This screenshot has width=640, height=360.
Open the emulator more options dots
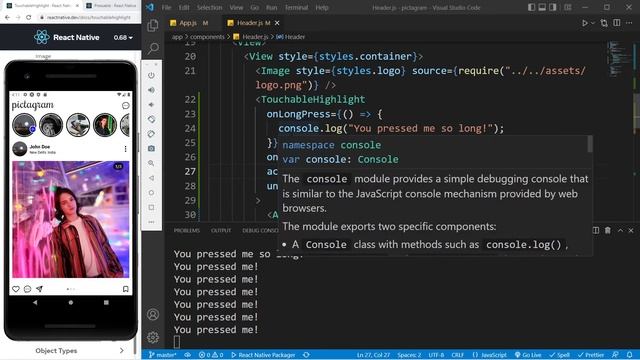(151, 222)
